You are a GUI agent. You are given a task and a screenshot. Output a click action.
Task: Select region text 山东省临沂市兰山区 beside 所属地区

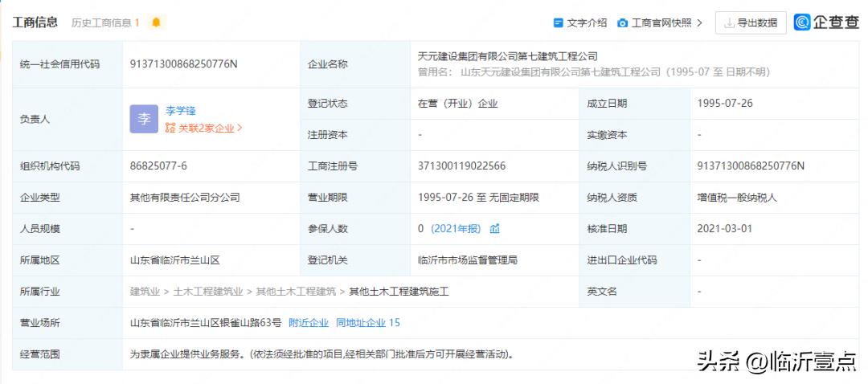click(x=175, y=260)
